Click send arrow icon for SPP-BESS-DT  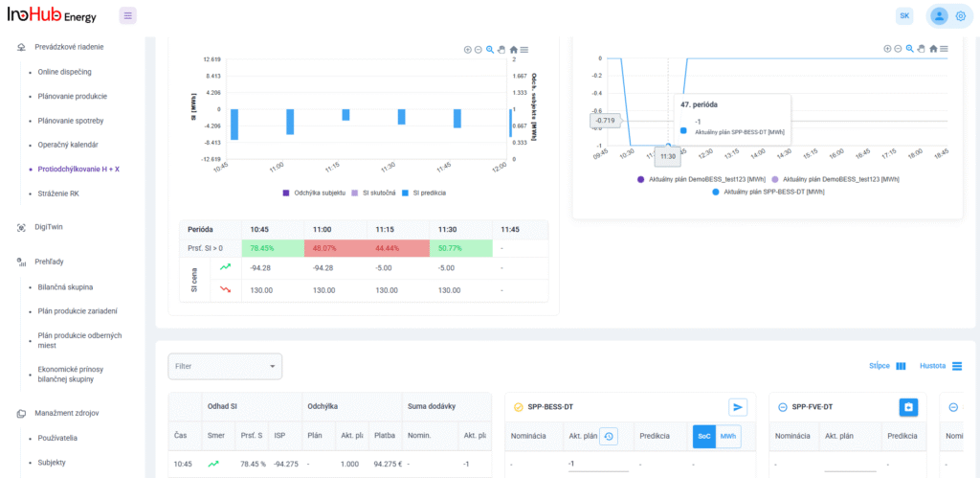(738, 407)
